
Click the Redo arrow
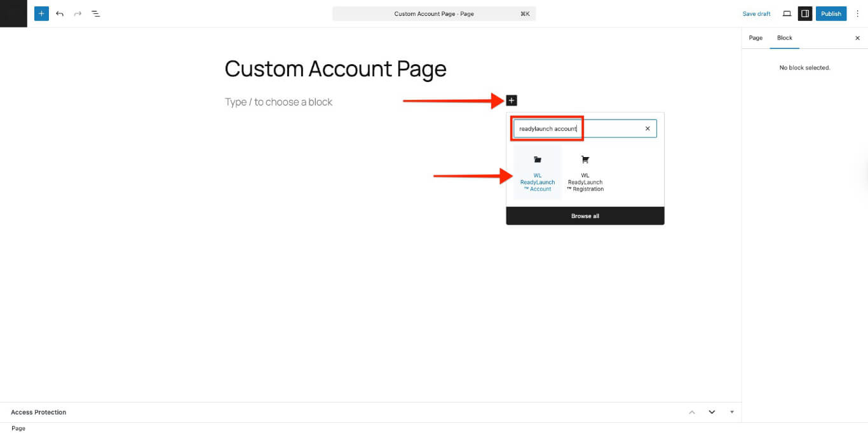click(78, 13)
